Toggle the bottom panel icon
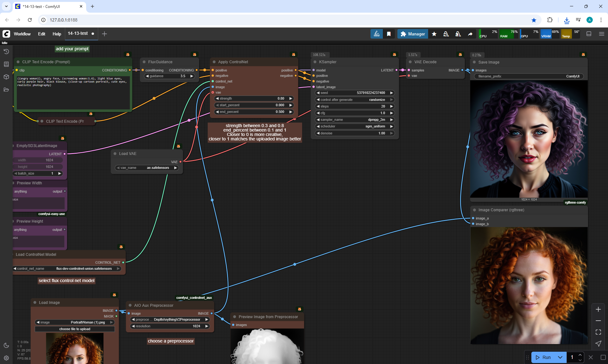 click(589, 34)
